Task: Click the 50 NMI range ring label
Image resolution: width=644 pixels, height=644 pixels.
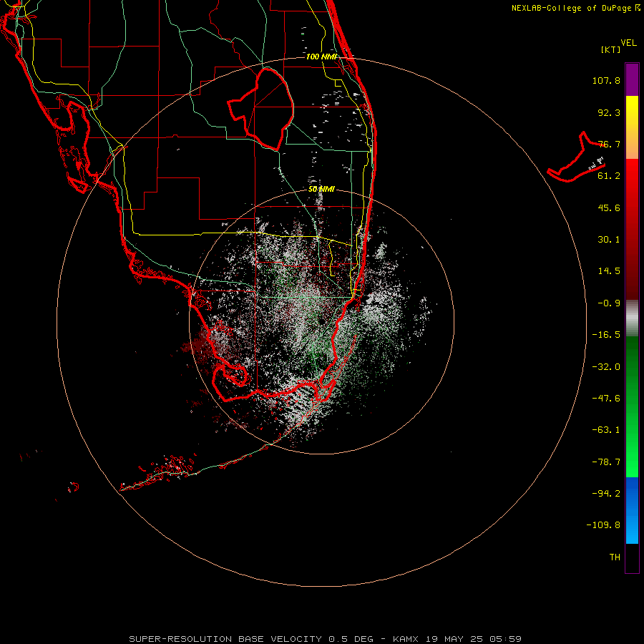Action: tap(321, 189)
